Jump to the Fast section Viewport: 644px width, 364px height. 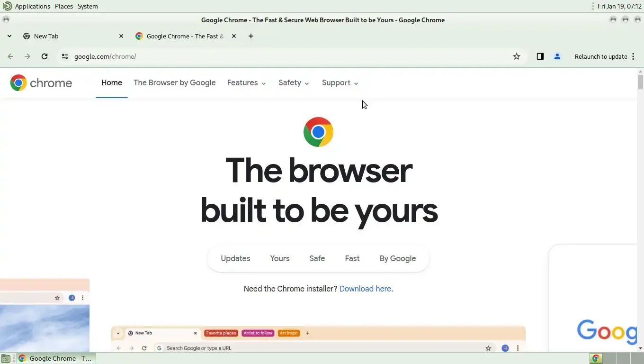352,259
